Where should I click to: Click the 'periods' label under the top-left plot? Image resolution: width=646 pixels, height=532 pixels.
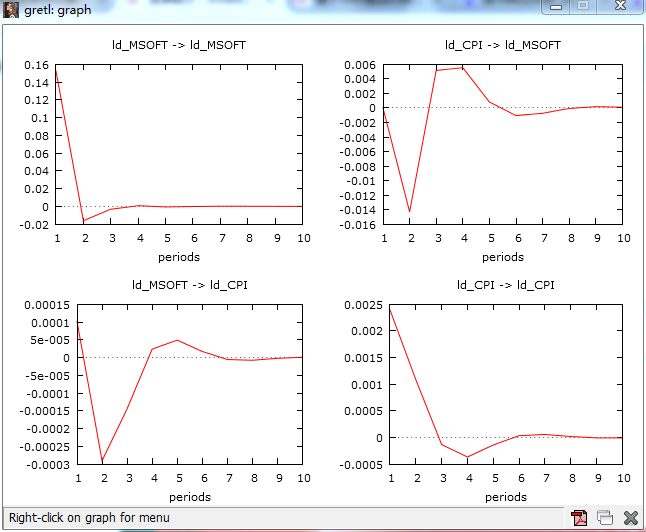[179, 257]
